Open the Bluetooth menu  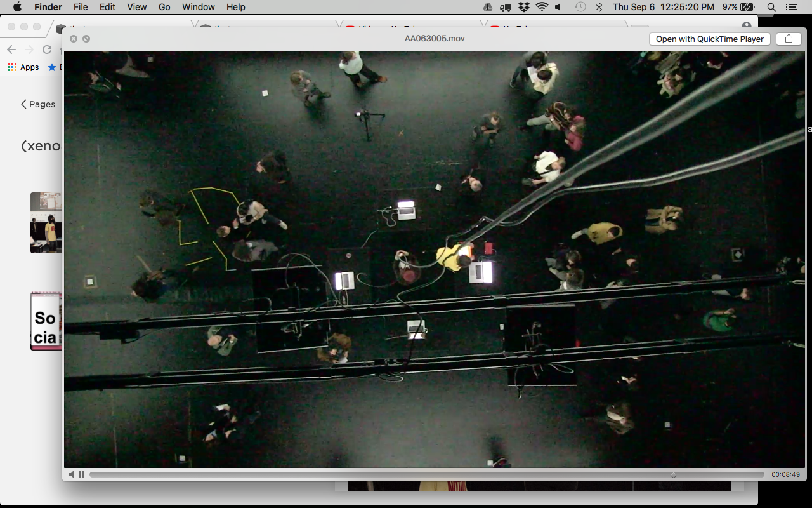pyautogui.click(x=599, y=7)
